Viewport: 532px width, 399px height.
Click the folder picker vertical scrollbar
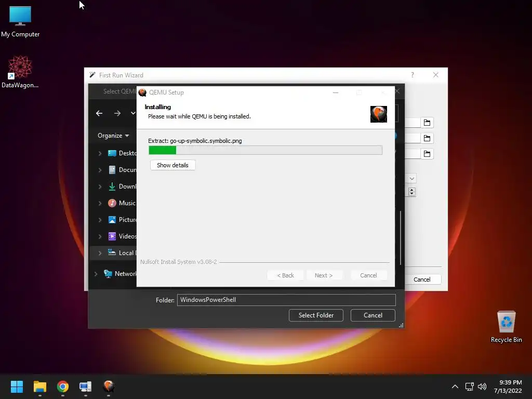tap(401, 238)
